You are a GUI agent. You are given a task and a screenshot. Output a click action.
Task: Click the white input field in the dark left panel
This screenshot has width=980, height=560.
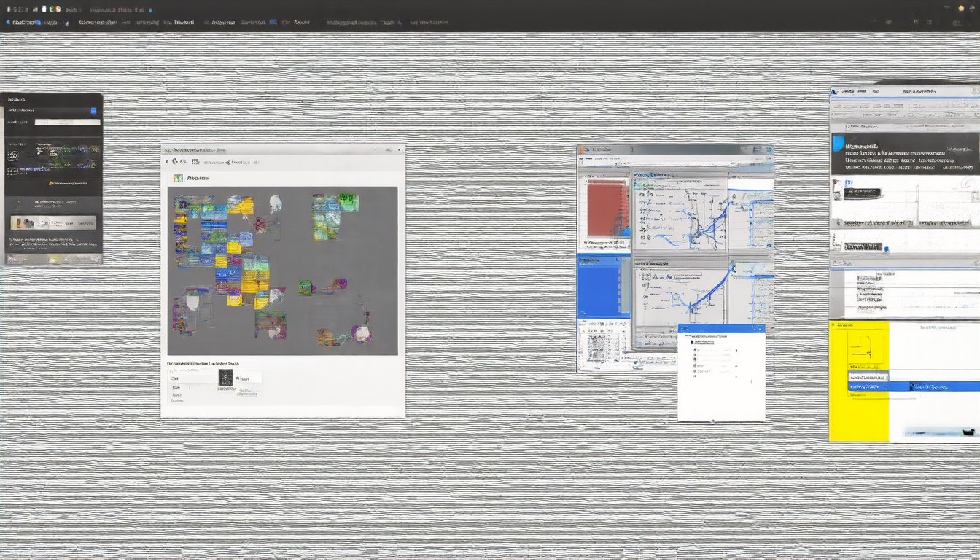pos(67,122)
